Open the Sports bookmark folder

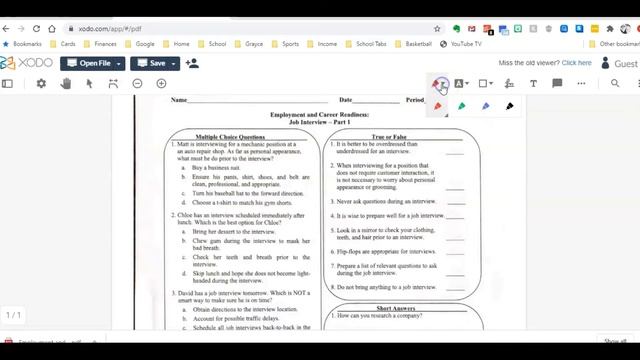point(285,44)
